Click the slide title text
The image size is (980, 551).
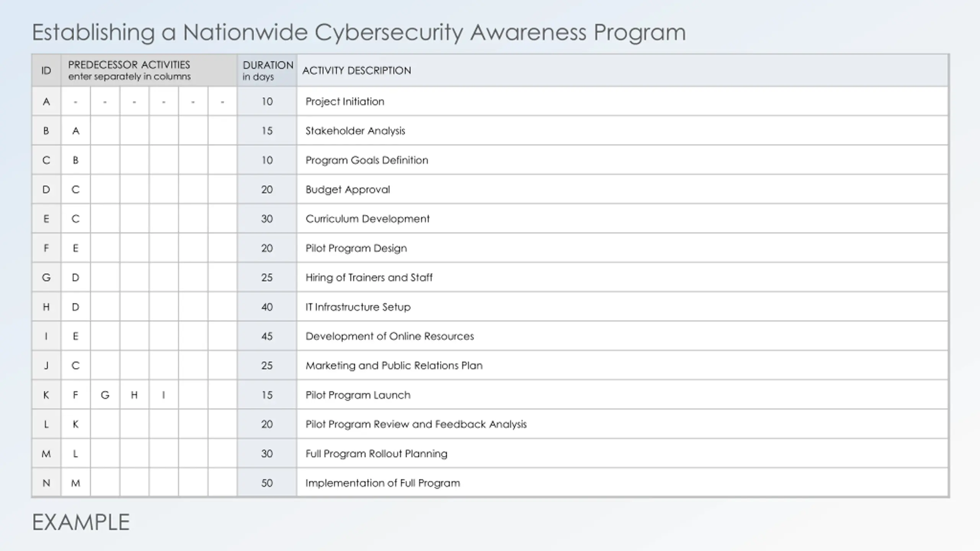[359, 33]
